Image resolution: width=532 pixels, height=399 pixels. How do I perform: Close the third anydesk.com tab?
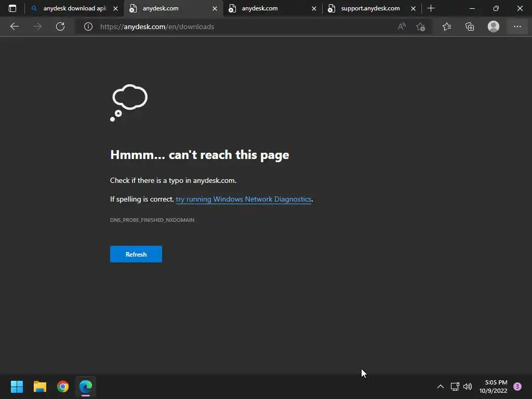point(314,8)
